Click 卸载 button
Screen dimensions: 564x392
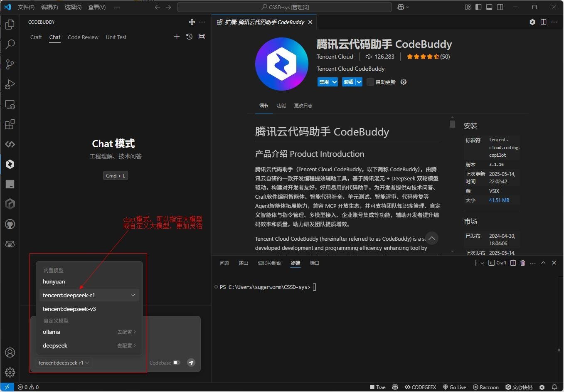[349, 82]
